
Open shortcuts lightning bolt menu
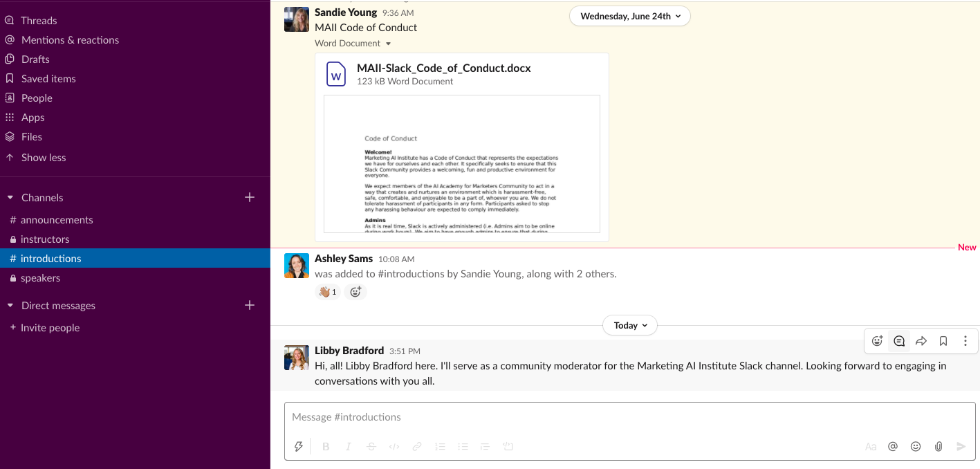pos(299,447)
